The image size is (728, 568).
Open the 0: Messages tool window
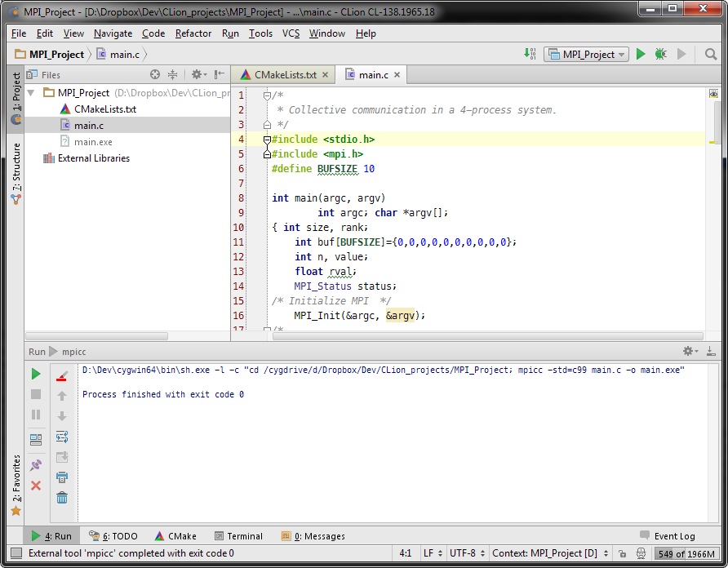tap(313, 536)
